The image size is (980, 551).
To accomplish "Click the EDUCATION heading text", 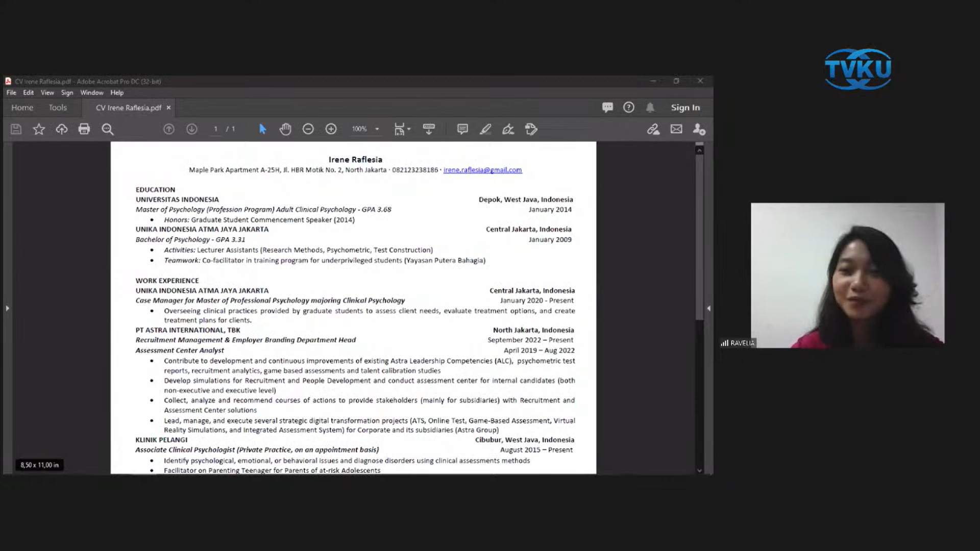I will [155, 190].
